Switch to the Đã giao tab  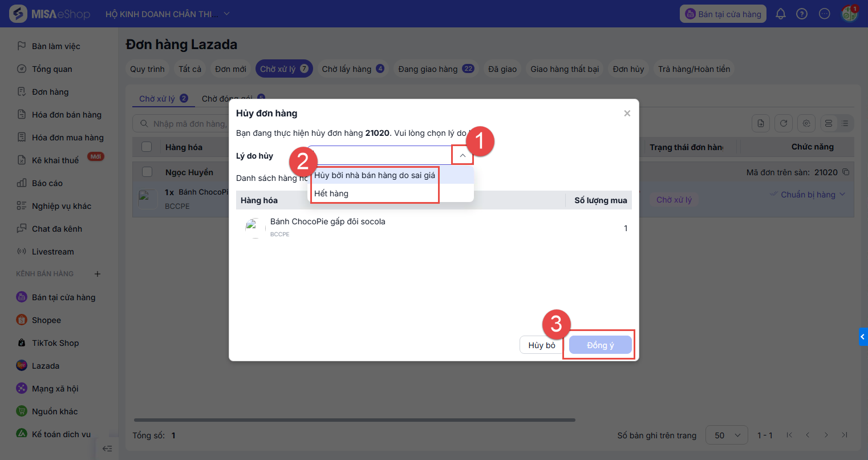tap(502, 69)
